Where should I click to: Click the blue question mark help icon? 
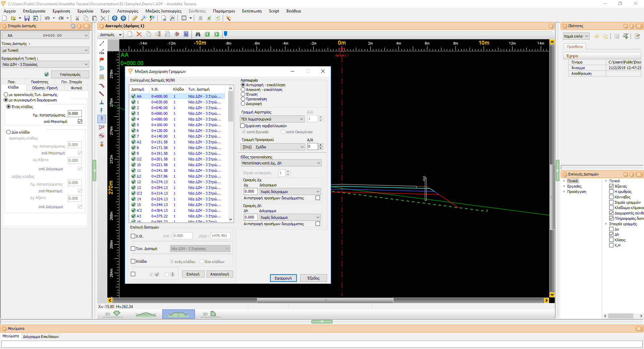point(186,34)
